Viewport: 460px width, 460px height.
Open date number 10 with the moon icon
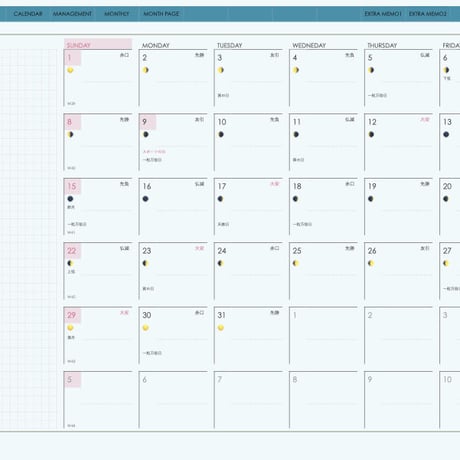click(222, 122)
